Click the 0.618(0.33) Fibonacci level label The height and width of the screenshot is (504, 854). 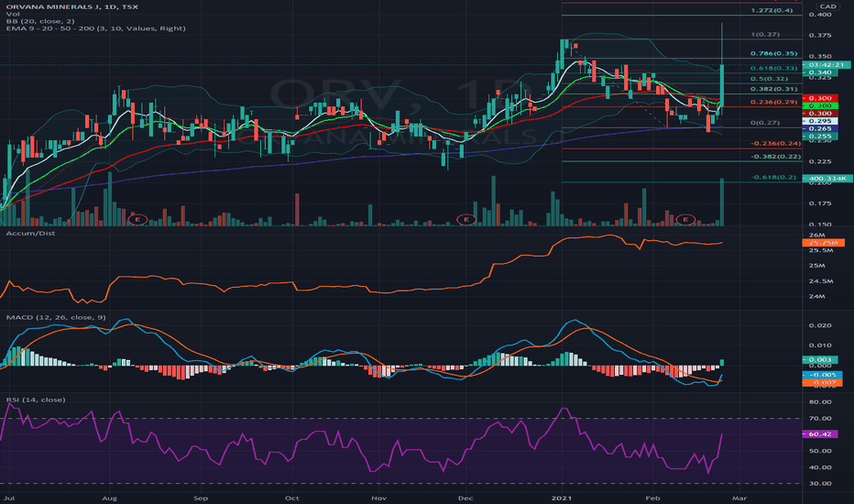click(x=774, y=68)
